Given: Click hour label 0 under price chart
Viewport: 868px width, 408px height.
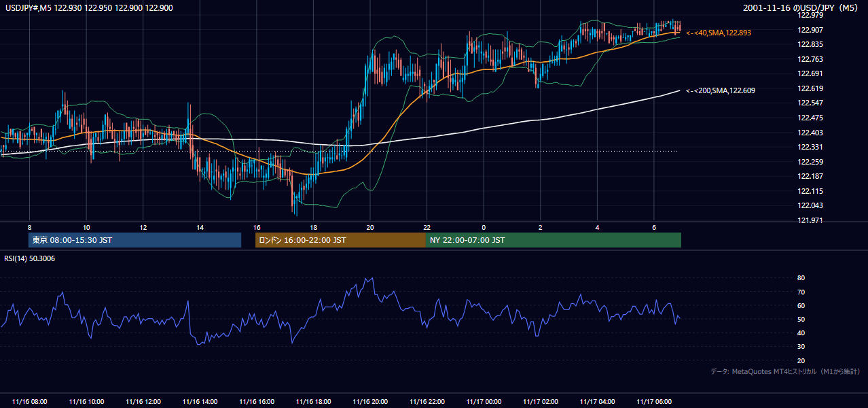Looking at the screenshot, I should [484, 227].
